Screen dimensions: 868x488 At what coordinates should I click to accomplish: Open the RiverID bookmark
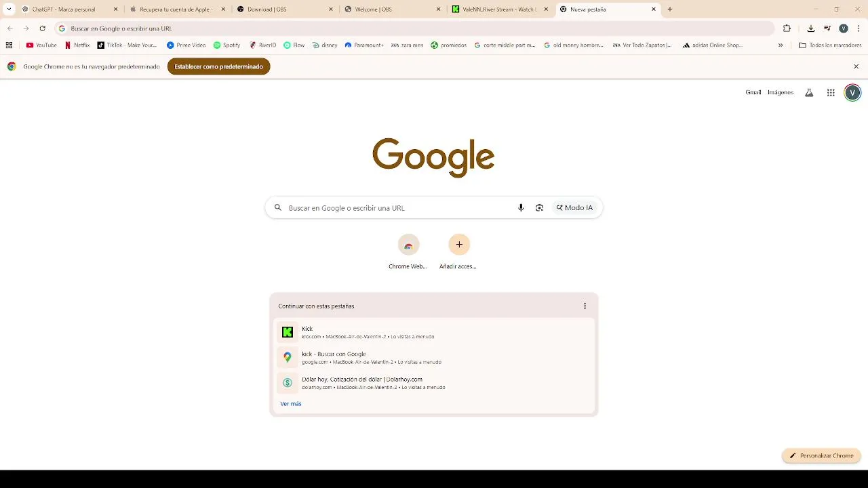point(262,45)
